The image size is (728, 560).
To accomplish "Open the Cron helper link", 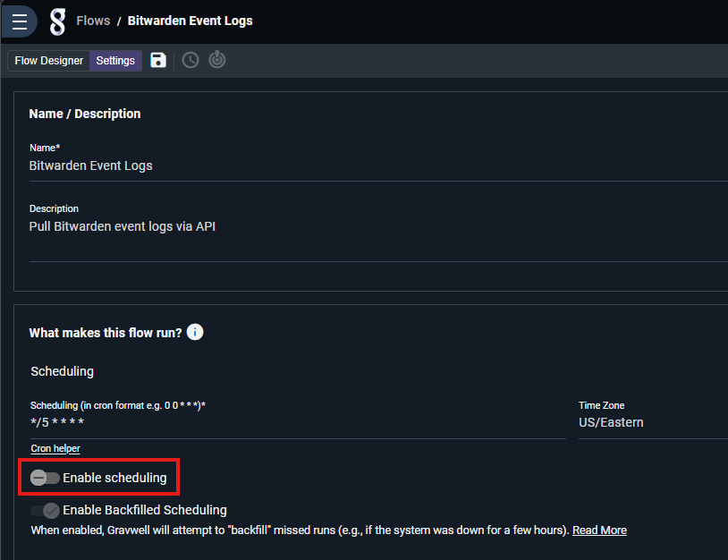I will 55,448.
